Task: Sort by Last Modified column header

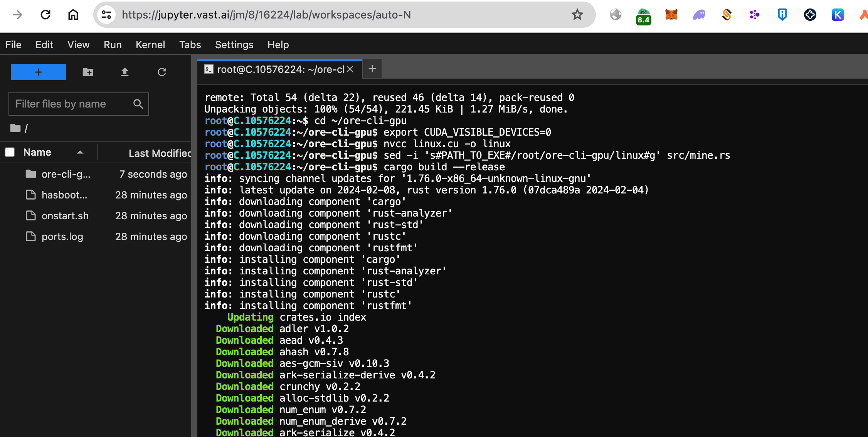Action: click(160, 153)
